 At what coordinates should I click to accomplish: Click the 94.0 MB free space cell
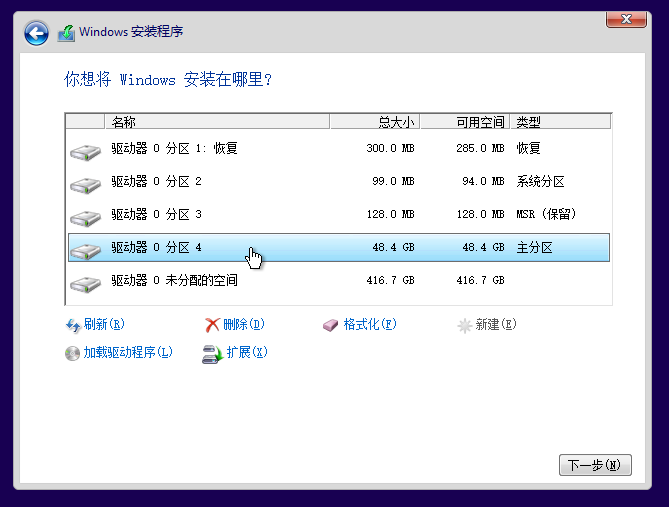(483, 181)
